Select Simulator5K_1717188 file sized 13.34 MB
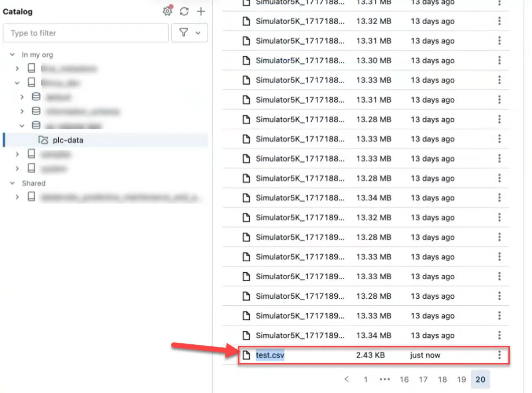This screenshot has height=393, width=532. click(300, 198)
